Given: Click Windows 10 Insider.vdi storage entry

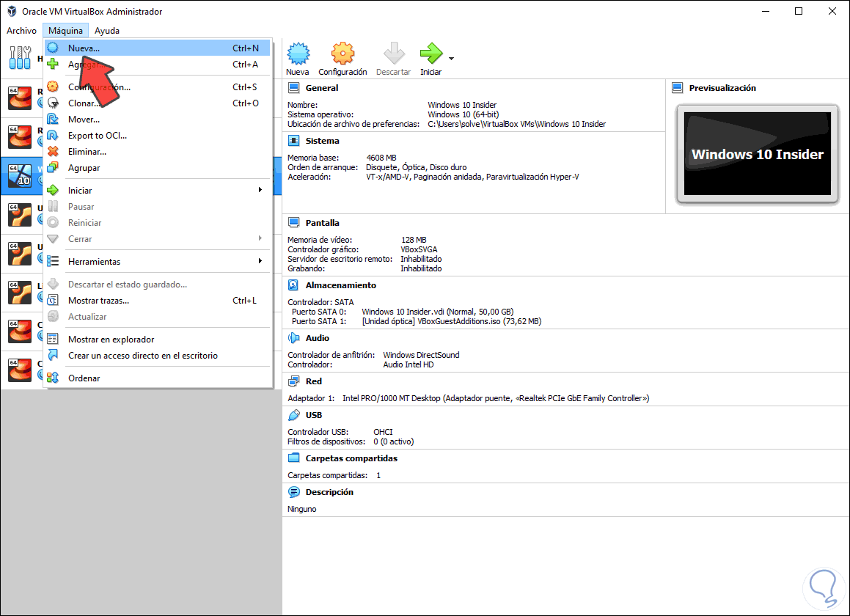Looking at the screenshot, I should [x=438, y=312].
